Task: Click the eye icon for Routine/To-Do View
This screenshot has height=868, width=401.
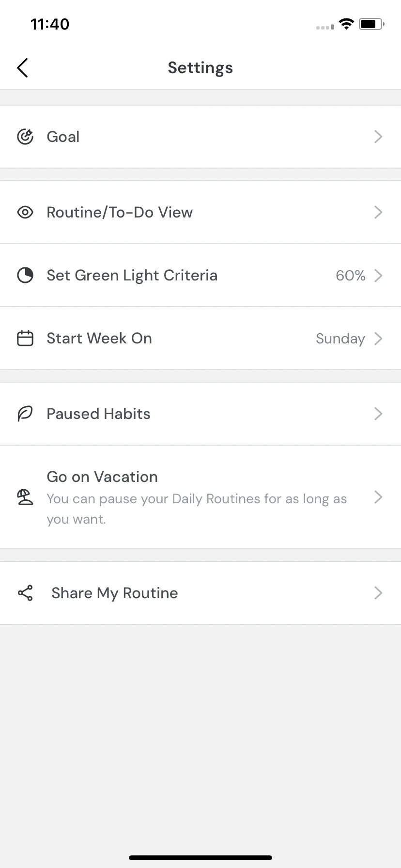Action: click(x=25, y=212)
